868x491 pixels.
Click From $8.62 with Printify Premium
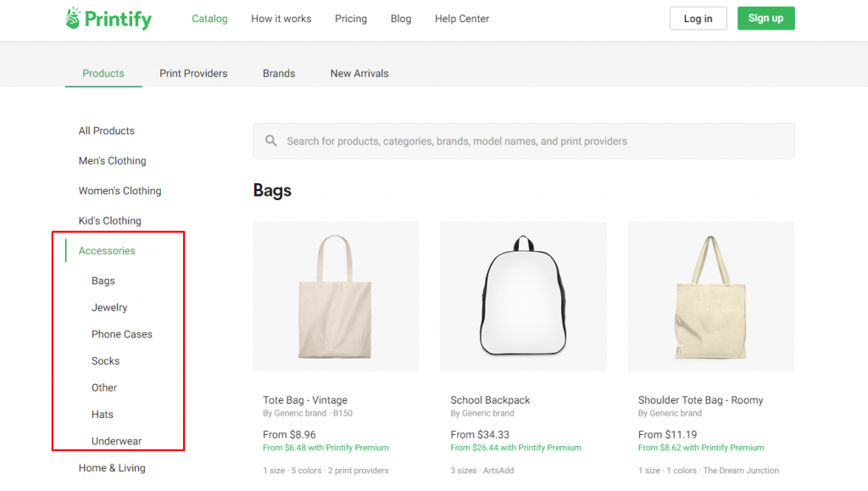701,447
